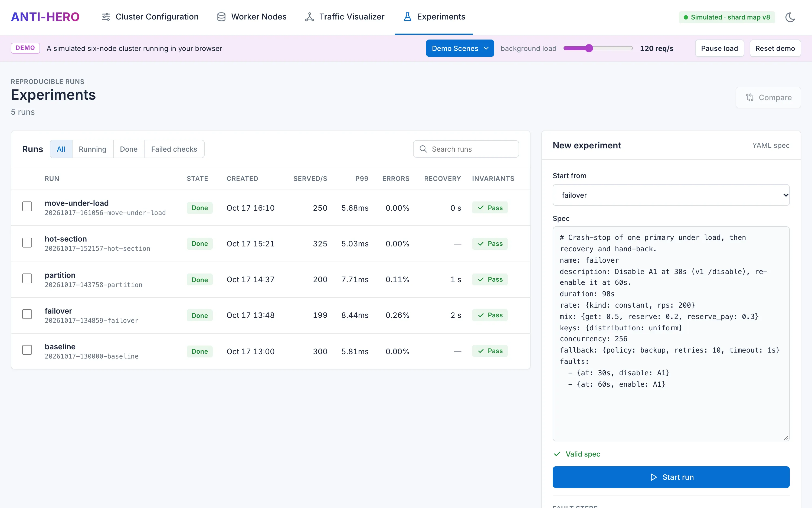
Task: Select the hot-section run checkbox
Action: [x=27, y=243]
